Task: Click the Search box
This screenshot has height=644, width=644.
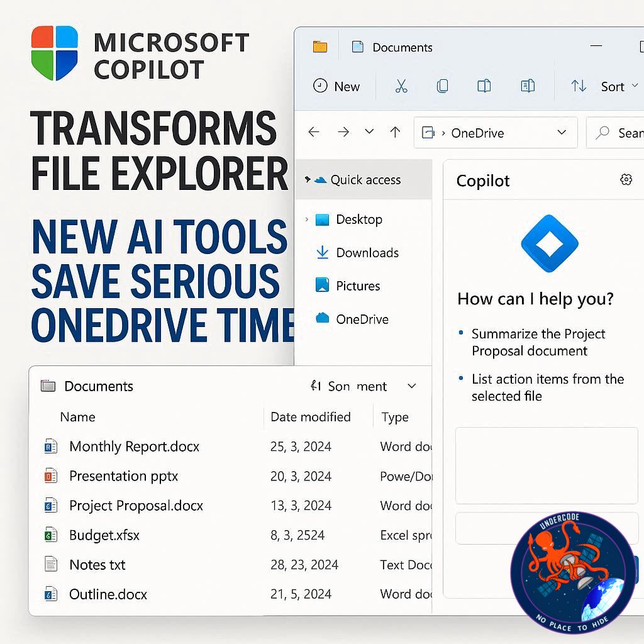Action: tap(615, 133)
